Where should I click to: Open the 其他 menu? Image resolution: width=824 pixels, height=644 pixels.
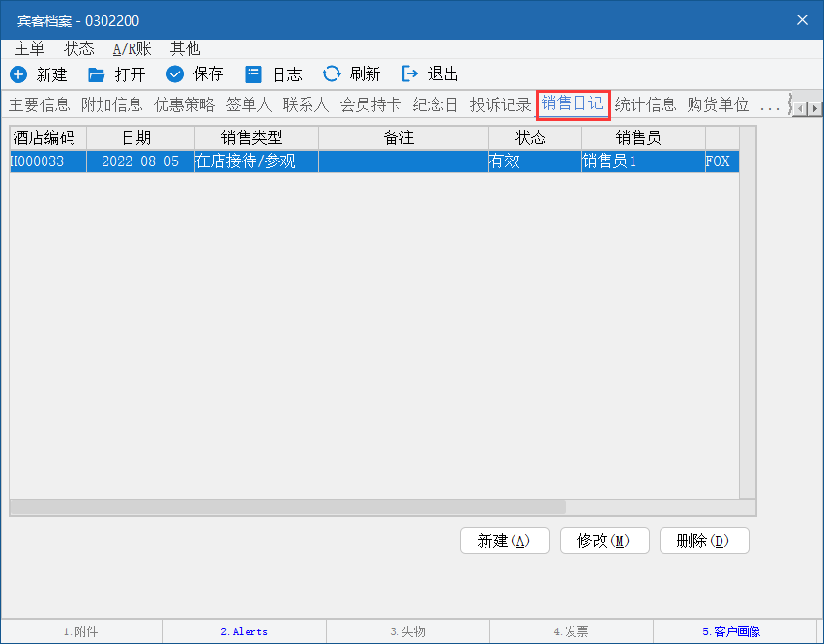click(x=185, y=49)
